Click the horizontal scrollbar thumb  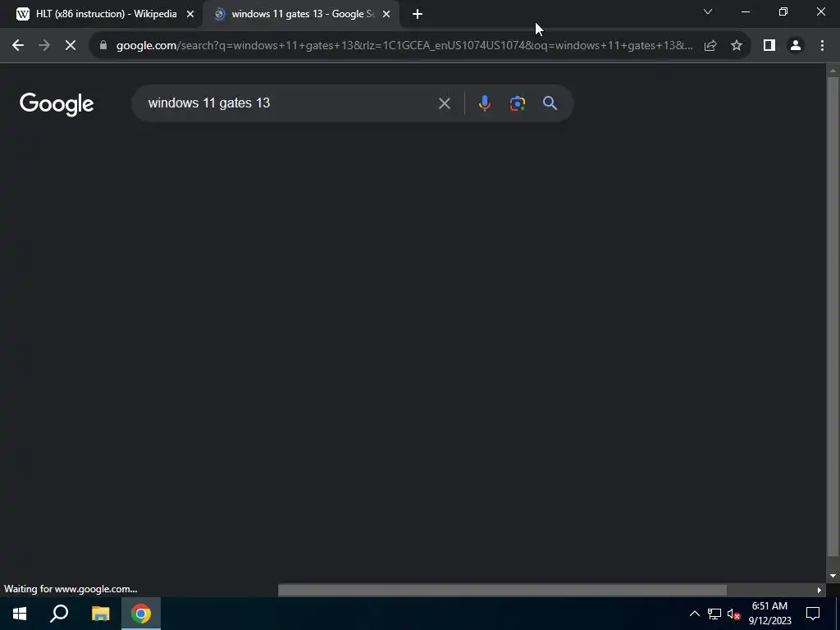[x=502, y=591]
